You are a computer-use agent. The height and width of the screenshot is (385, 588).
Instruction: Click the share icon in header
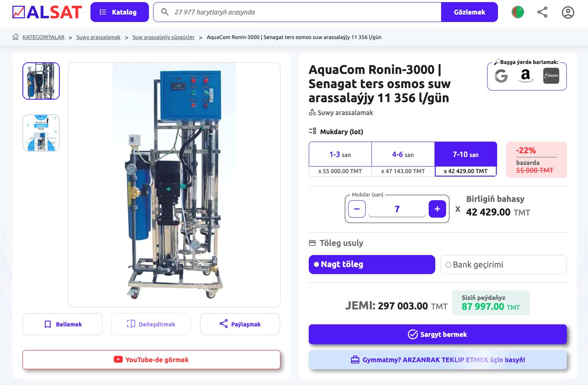coord(542,12)
